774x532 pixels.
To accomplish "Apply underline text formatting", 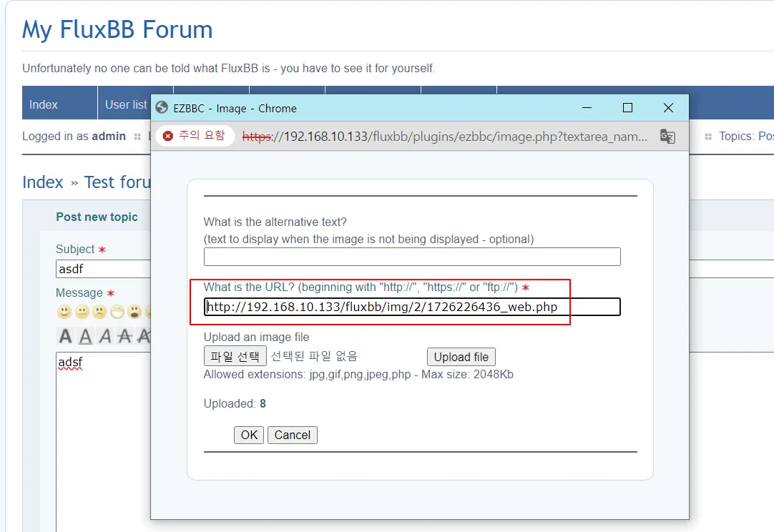I will click(85, 336).
